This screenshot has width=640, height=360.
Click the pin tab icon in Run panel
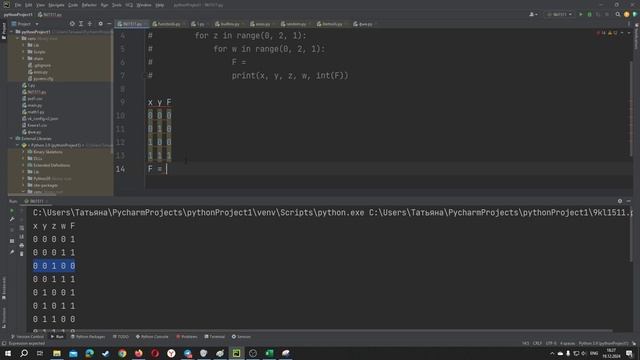click(12, 252)
